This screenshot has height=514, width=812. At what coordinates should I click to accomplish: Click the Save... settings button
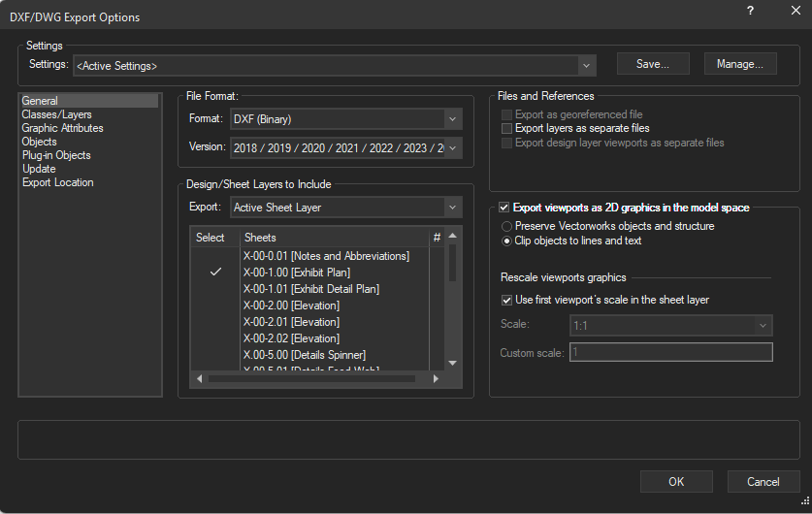pos(653,64)
